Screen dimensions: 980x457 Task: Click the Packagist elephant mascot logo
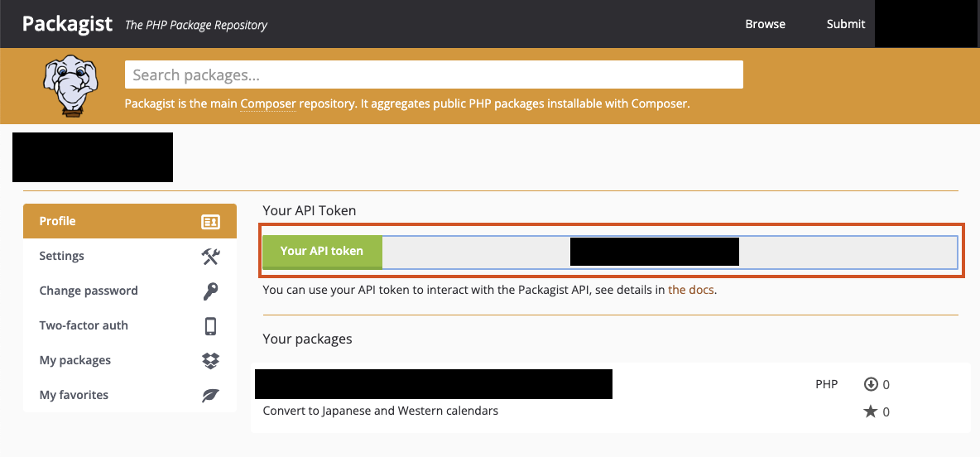tap(70, 85)
